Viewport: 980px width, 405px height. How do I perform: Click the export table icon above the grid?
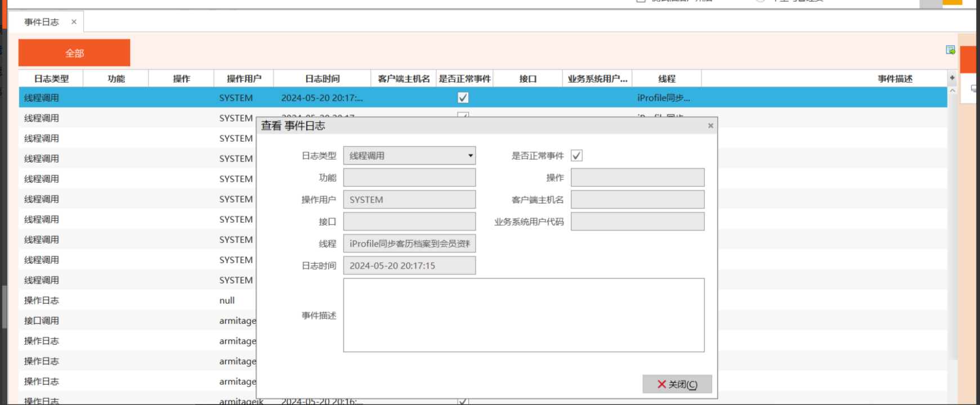click(950, 50)
